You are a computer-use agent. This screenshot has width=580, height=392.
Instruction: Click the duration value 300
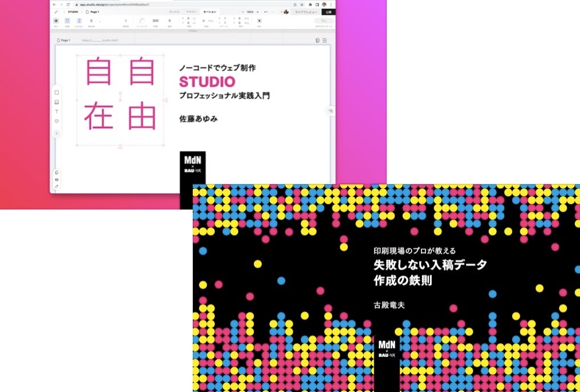pyautogui.click(x=155, y=21)
